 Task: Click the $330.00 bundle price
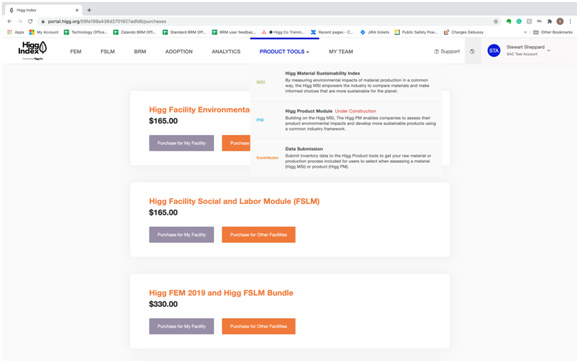(163, 304)
